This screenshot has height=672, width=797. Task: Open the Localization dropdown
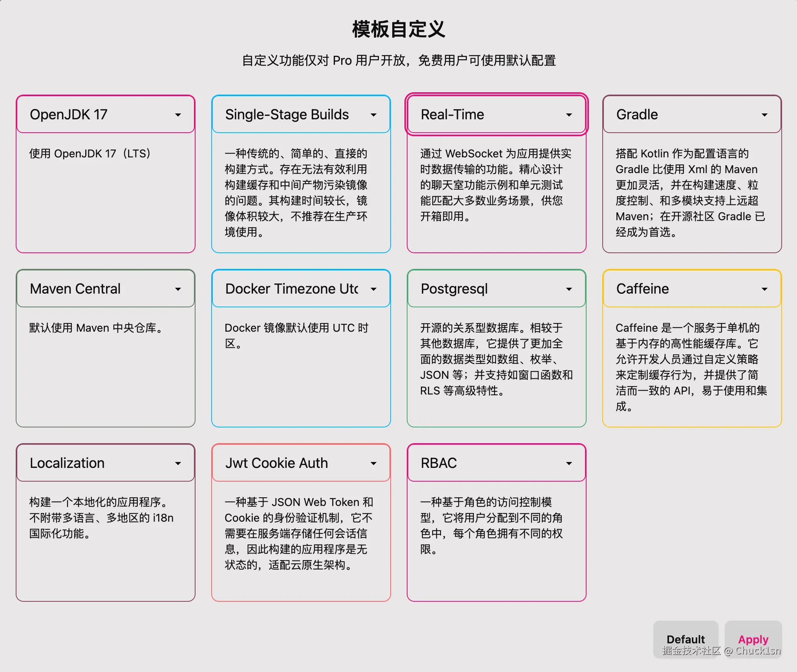point(178,463)
